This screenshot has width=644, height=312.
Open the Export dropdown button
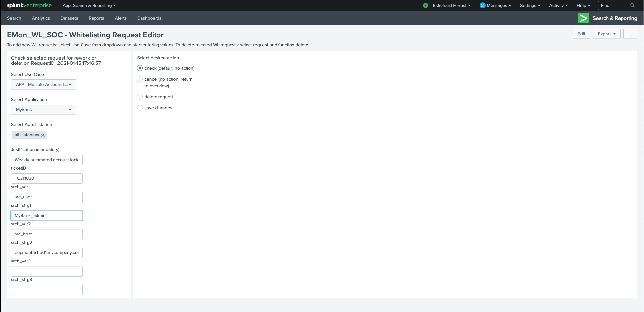(607, 34)
